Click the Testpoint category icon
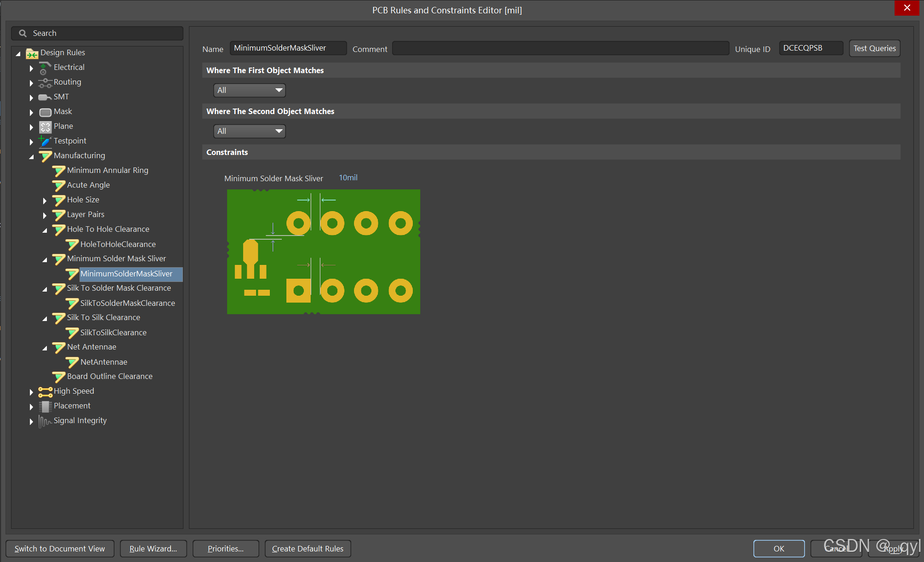Image resolution: width=924 pixels, height=562 pixels. click(x=45, y=141)
